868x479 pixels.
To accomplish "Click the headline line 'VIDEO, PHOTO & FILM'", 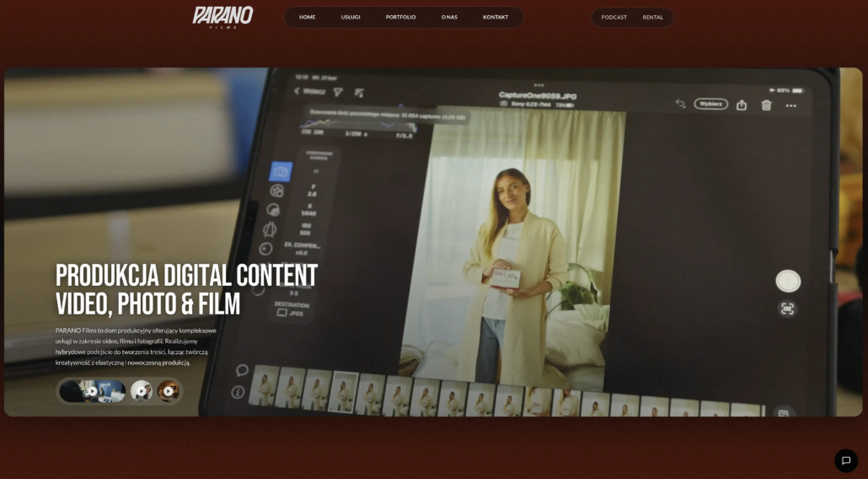I will [147, 304].
